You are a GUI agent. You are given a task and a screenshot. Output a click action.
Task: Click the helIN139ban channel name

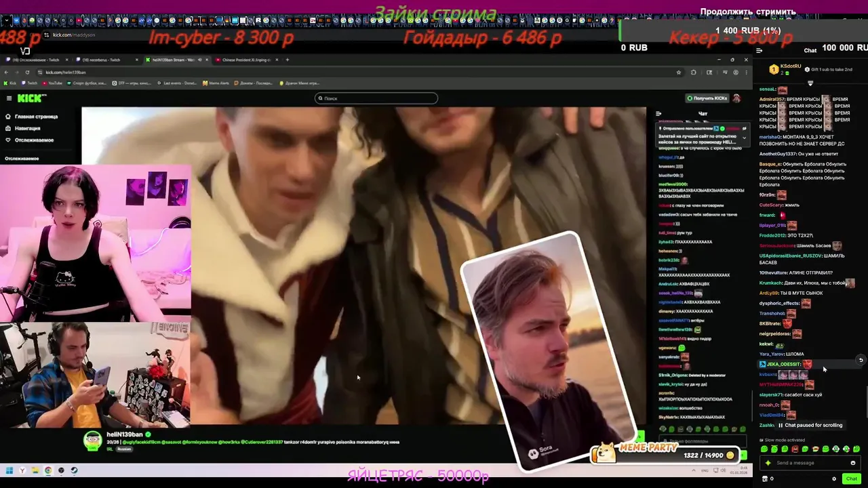pos(125,434)
